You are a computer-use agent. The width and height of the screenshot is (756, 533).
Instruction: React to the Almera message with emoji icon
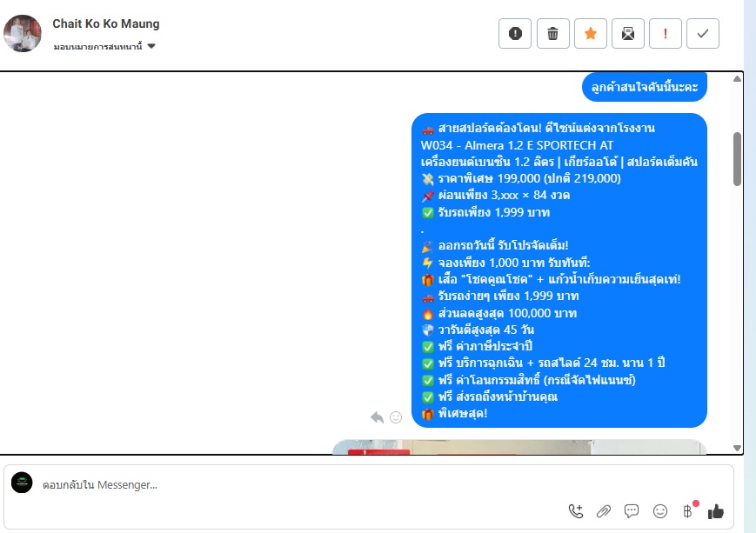[x=396, y=417]
